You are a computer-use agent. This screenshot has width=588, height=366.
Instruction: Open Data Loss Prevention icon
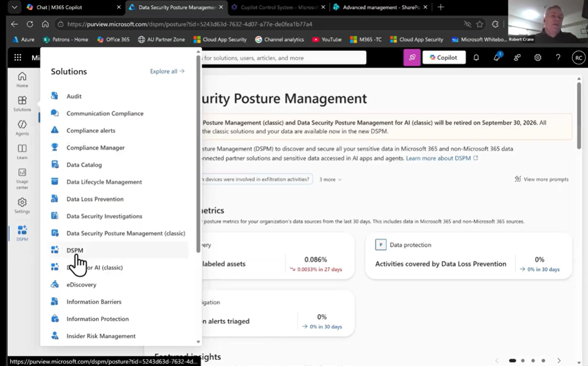click(55, 199)
